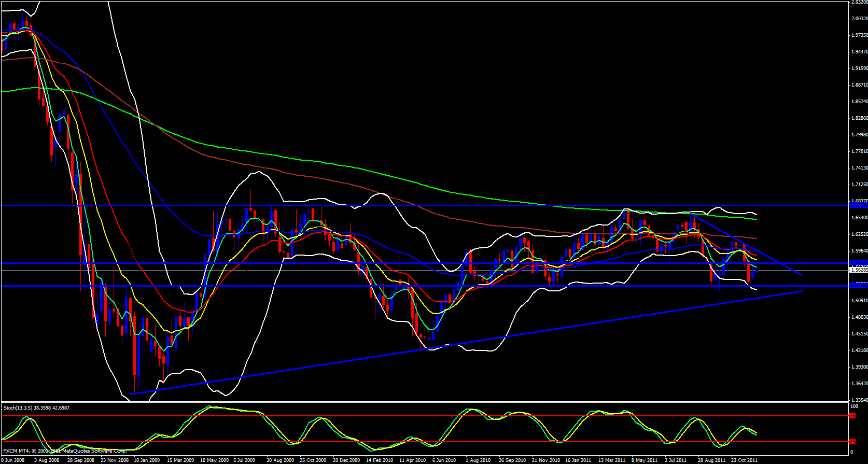
Task: Click the FXCM MT4 copyright text
Action: 65,451
